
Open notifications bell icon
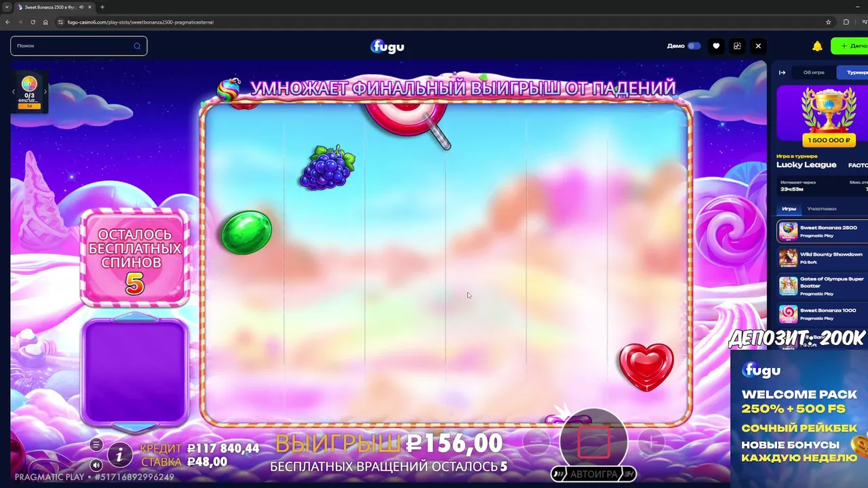click(x=817, y=46)
